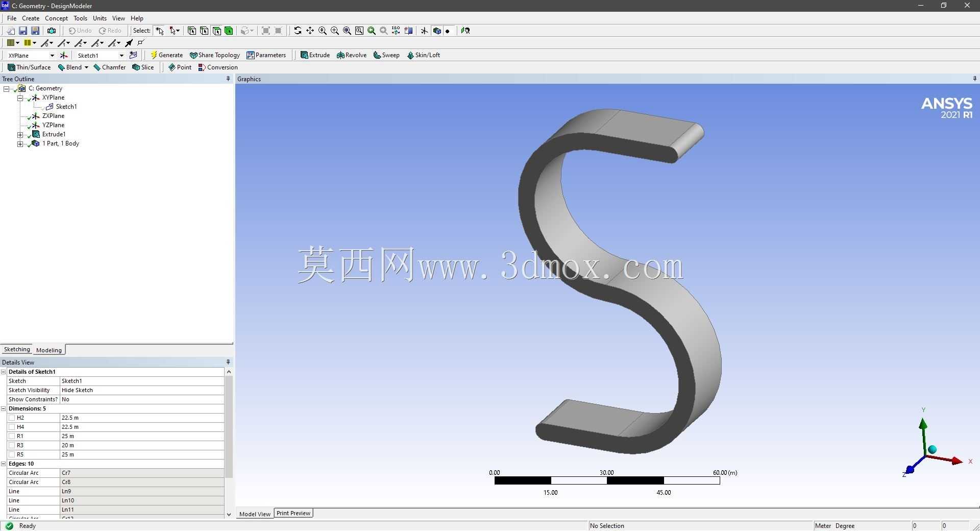Open the File menu
The width and height of the screenshot is (980, 531).
(x=12, y=18)
